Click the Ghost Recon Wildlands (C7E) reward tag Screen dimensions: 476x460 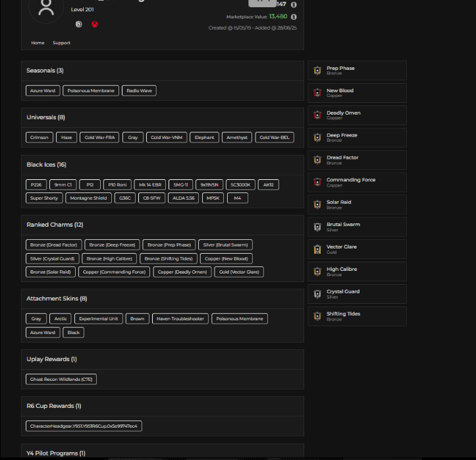[x=62, y=379]
